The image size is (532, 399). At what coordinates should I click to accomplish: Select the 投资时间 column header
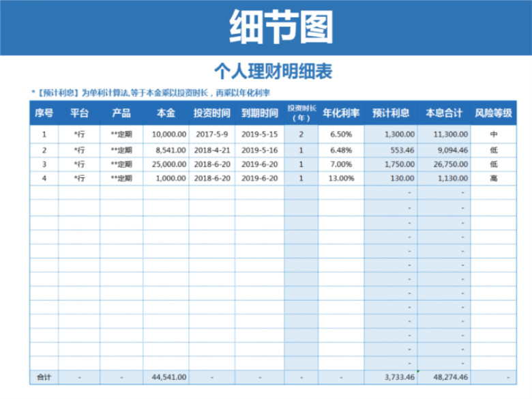[x=211, y=113]
